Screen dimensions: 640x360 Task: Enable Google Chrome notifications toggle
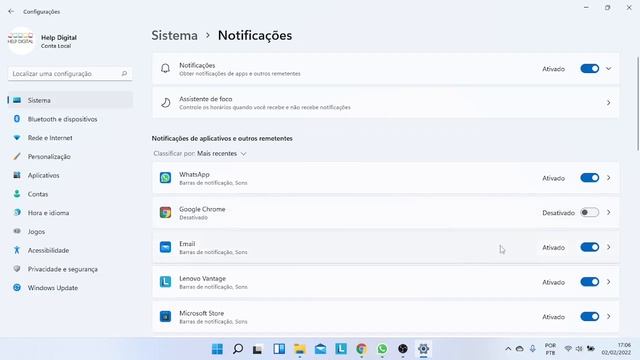tap(590, 213)
